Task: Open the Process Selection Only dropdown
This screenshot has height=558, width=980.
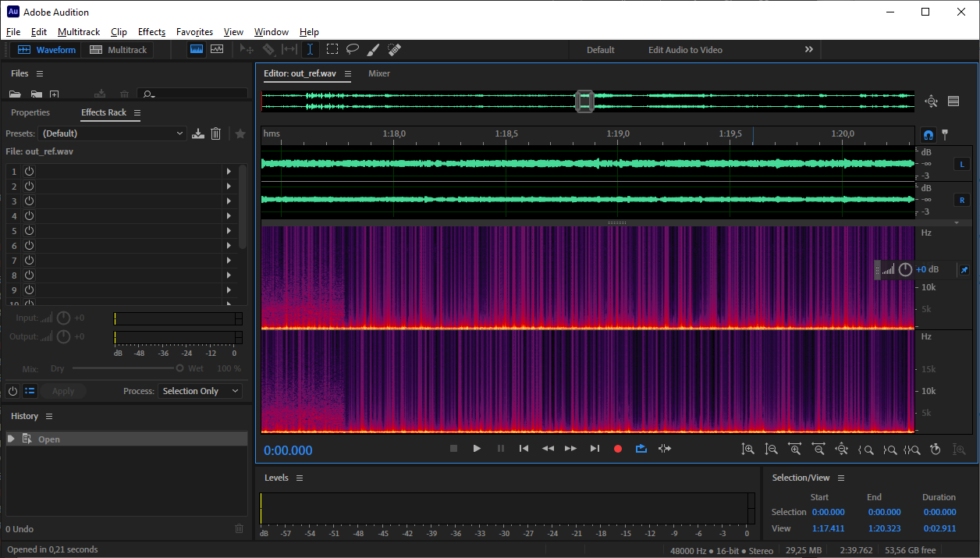Action: tap(200, 391)
